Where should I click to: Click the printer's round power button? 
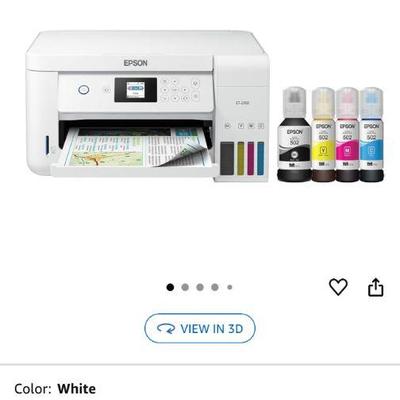point(84,89)
